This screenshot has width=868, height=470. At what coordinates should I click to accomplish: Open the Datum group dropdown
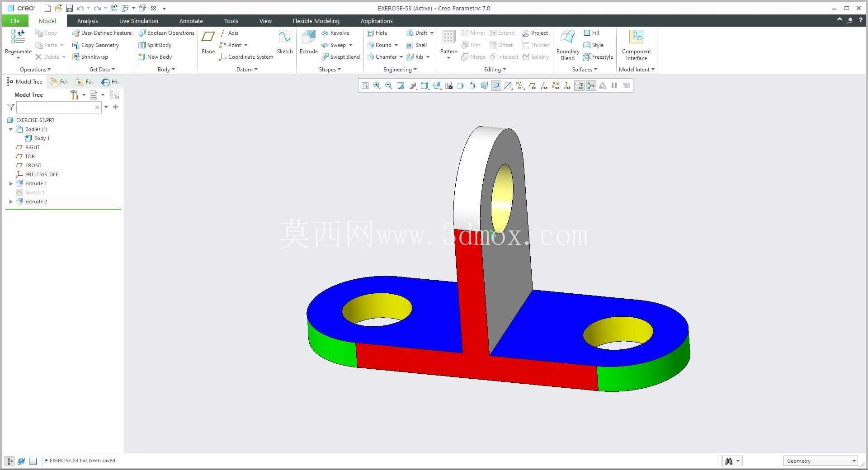247,70
